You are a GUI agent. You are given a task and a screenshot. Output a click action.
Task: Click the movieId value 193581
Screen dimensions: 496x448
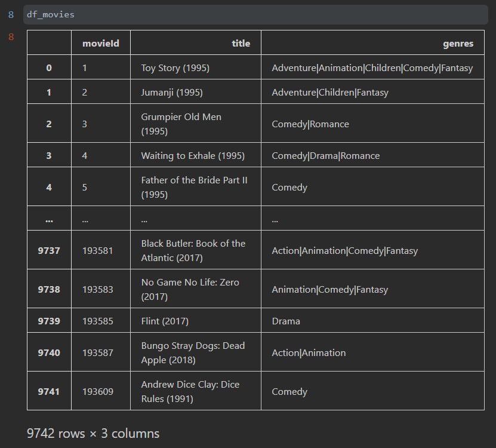tap(97, 250)
